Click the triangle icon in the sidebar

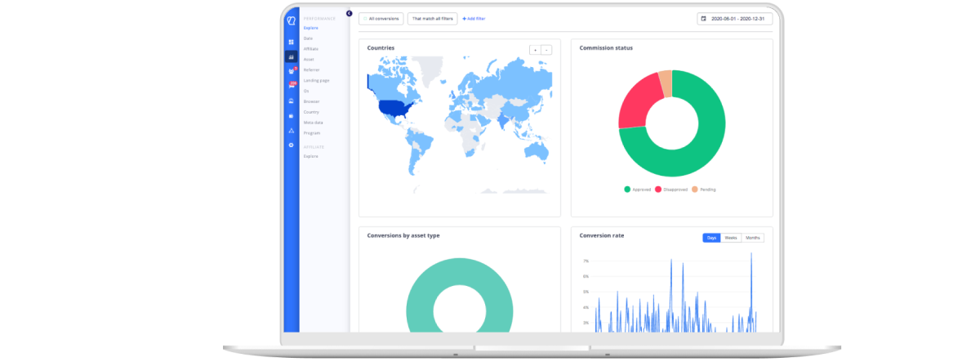click(291, 130)
